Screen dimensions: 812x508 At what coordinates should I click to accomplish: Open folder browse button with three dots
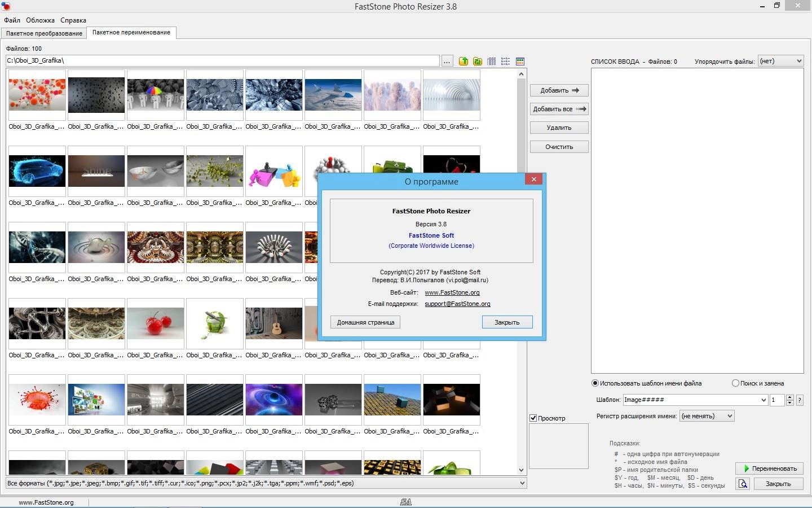[447, 61]
